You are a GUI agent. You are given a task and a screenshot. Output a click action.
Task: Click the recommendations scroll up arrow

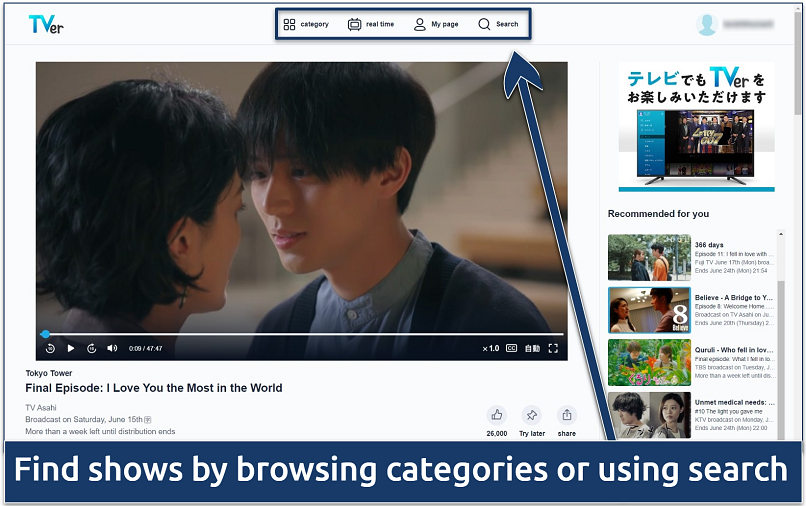tap(781, 234)
